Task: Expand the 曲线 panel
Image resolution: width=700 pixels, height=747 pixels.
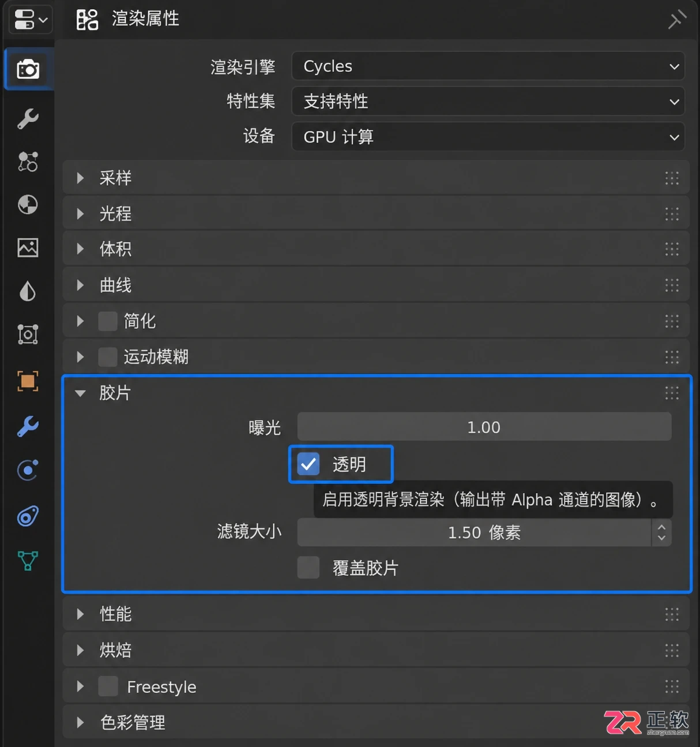Action: tap(80, 285)
